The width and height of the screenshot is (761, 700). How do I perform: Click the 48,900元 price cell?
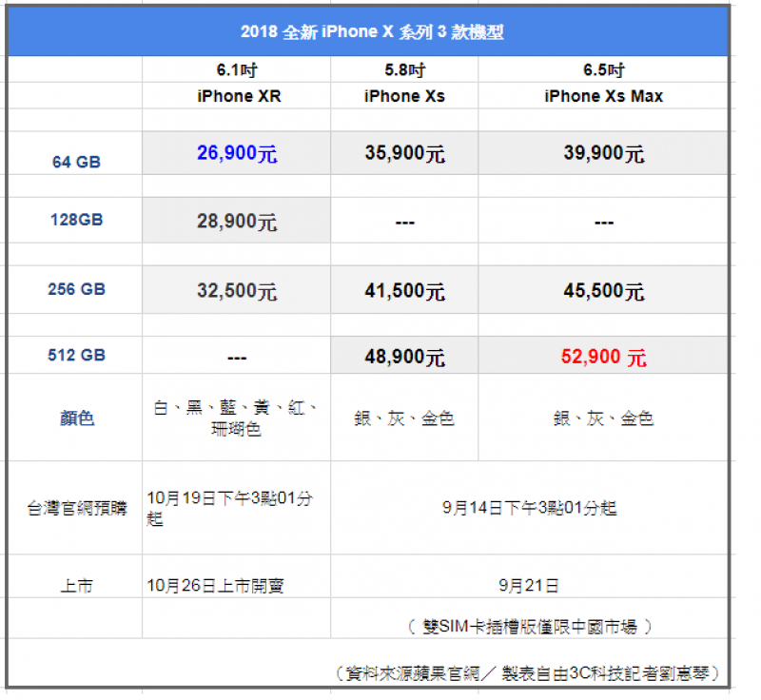tap(404, 358)
